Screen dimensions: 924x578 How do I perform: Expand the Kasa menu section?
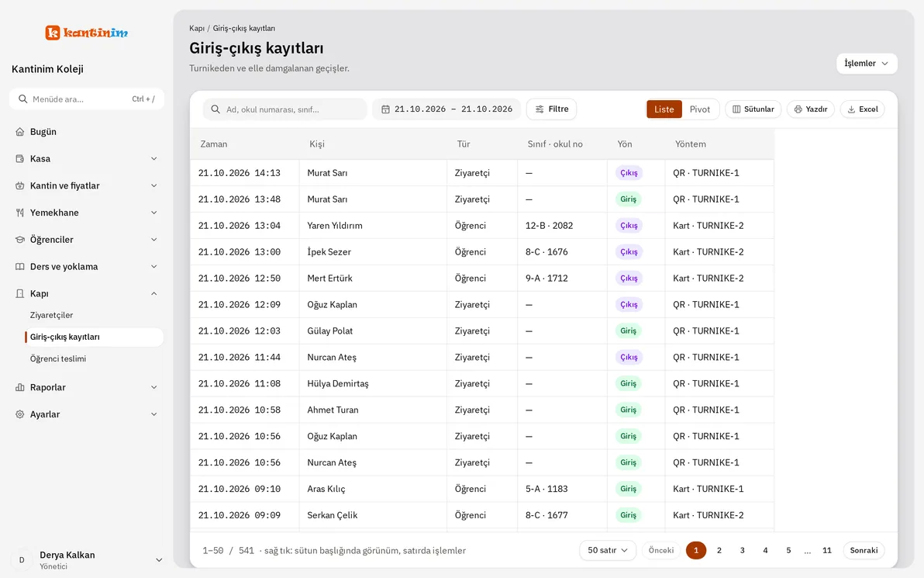click(153, 158)
